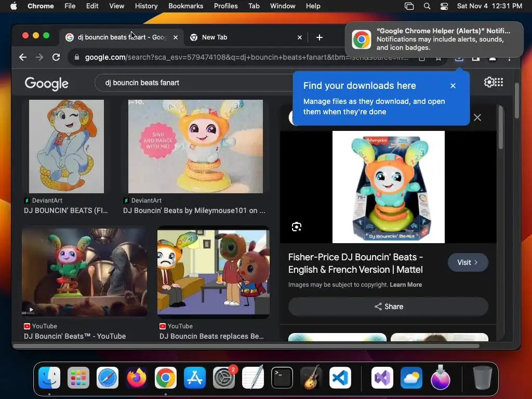Open Google Lens search on preview image
The width and height of the screenshot is (532, 399).
(x=297, y=227)
